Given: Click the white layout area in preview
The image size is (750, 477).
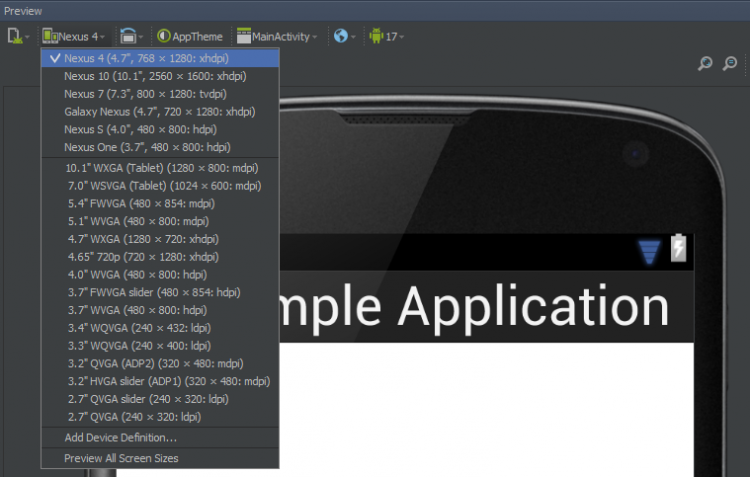Looking at the screenshot, I should tap(486, 410).
